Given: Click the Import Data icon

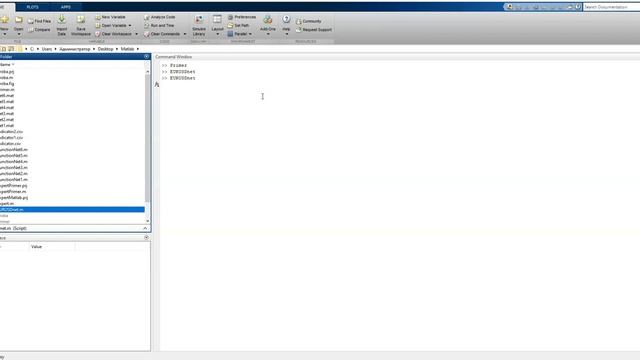Looking at the screenshot, I should coord(62,19).
